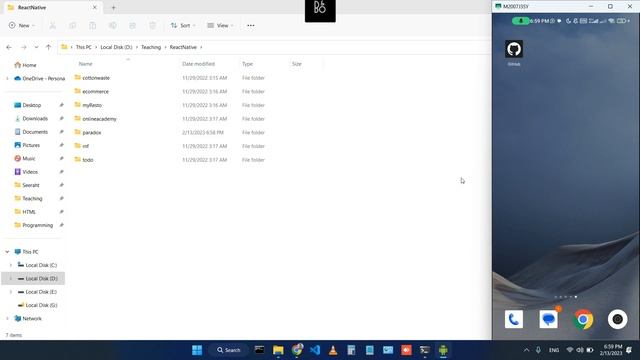This screenshot has width=640, height=360.
Task: Click the Android icon in taskbar
Action: coord(443,350)
